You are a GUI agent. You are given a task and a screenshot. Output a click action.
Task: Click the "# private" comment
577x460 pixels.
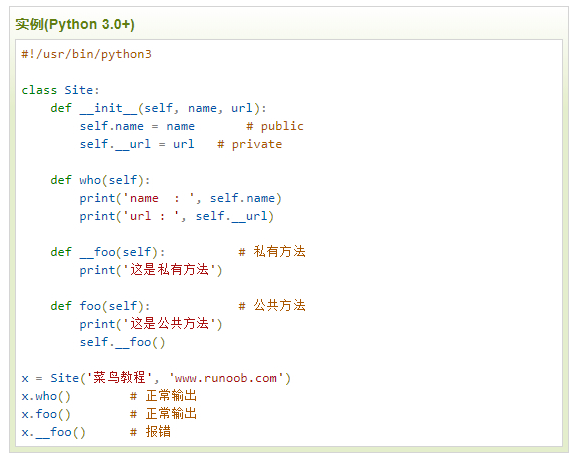pyautogui.click(x=249, y=144)
